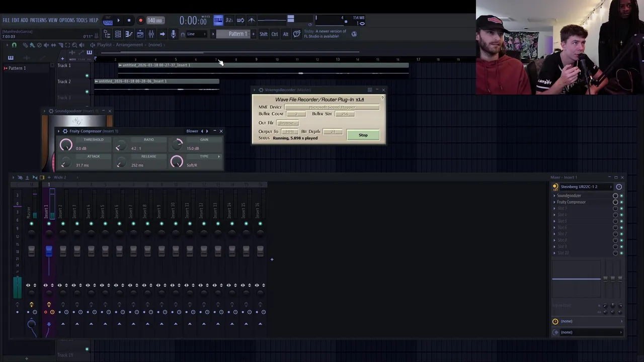Select the playlist mute tool icon
Viewport: 644px width, 362px height.
(46, 45)
